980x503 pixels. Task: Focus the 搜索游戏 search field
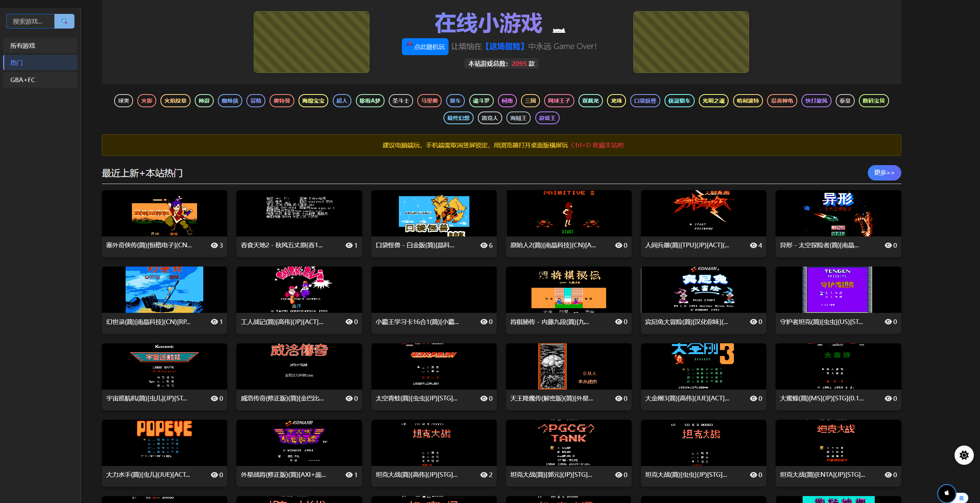(31, 21)
